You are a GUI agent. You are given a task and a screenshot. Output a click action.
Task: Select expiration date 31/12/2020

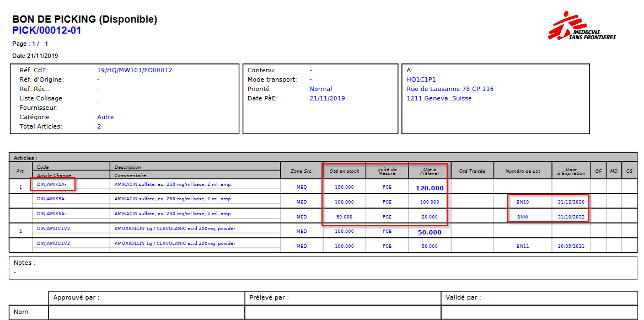[x=571, y=202]
